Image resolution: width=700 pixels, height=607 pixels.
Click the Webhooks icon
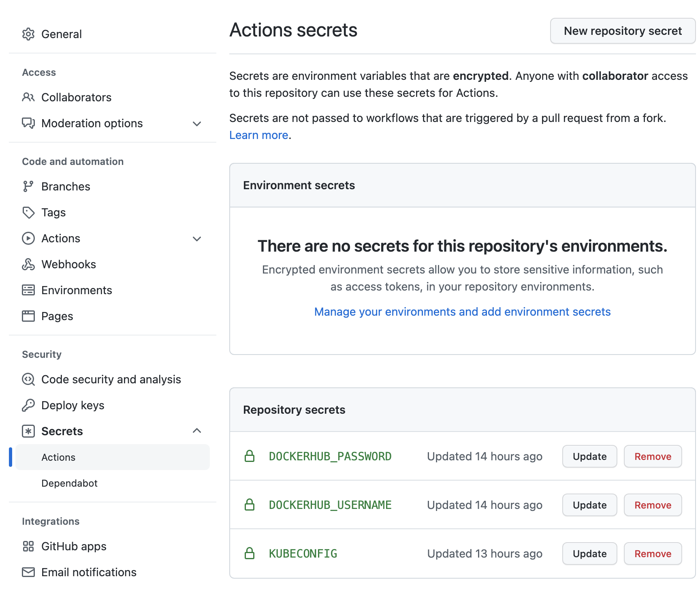28,264
